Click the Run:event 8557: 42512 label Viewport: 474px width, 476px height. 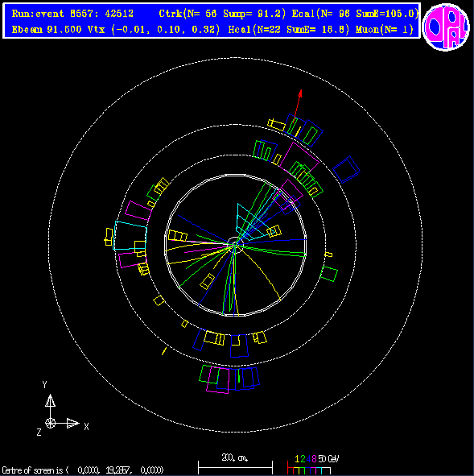pyautogui.click(x=72, y=14)
